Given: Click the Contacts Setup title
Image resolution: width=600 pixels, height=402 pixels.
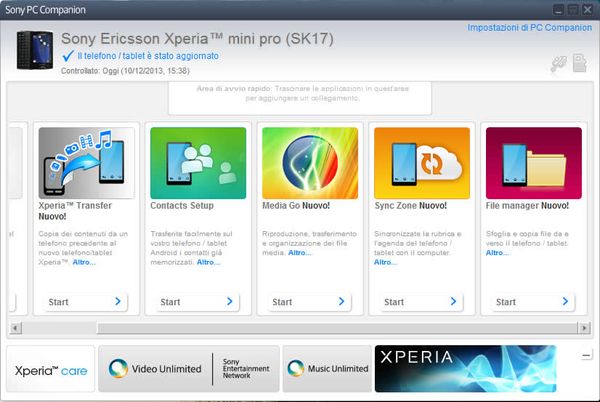Looking at the screenshot, I should pos(182,206).
